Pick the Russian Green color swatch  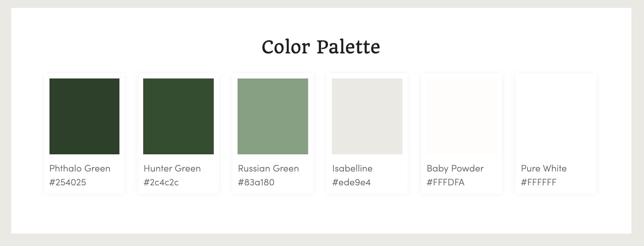click(x=273, y=116)
